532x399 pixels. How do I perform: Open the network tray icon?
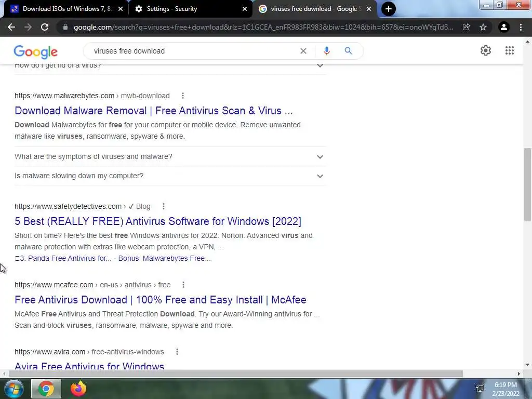[x=480, y=389]
